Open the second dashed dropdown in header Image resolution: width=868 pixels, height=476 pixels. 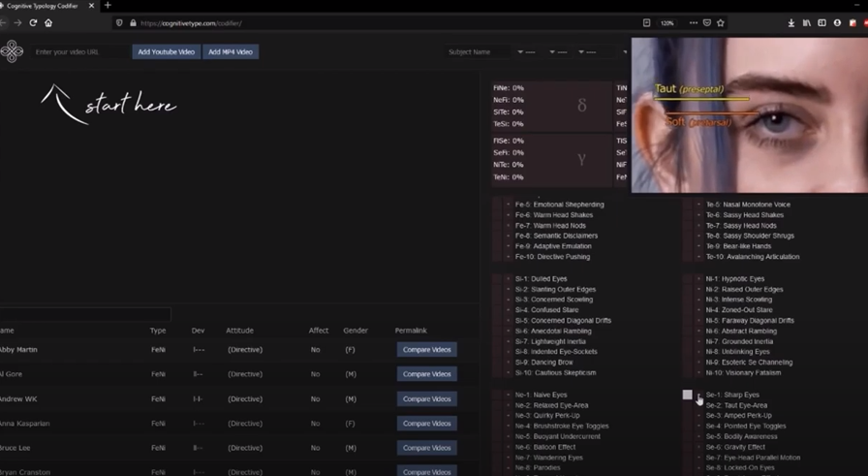click(x=559, y=52)
